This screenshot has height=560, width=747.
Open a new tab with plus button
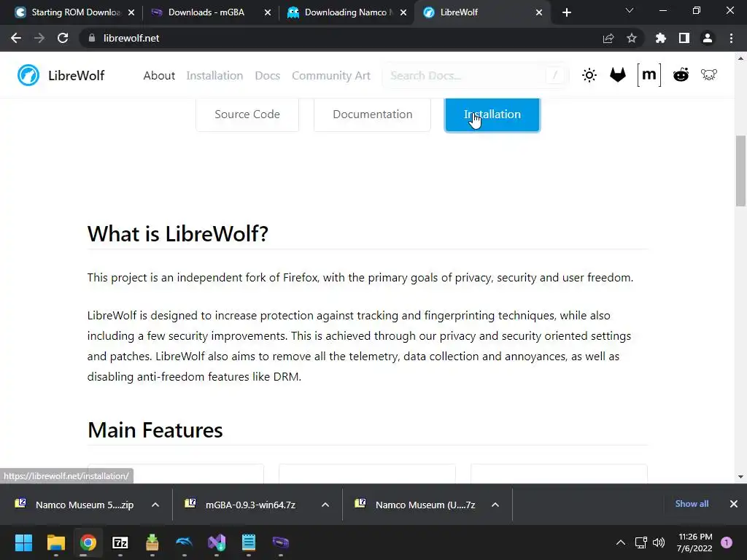coord(566,12)
